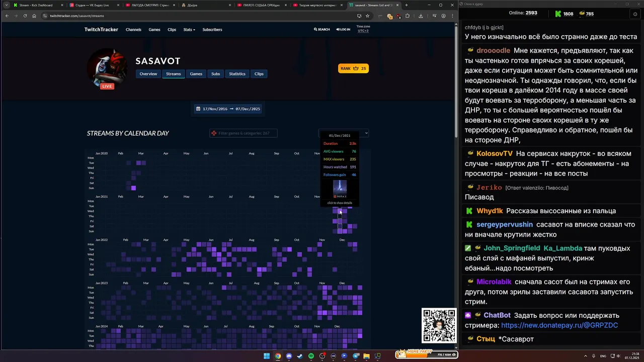Open the chat window settings icon at top right

tap(635, 14)
